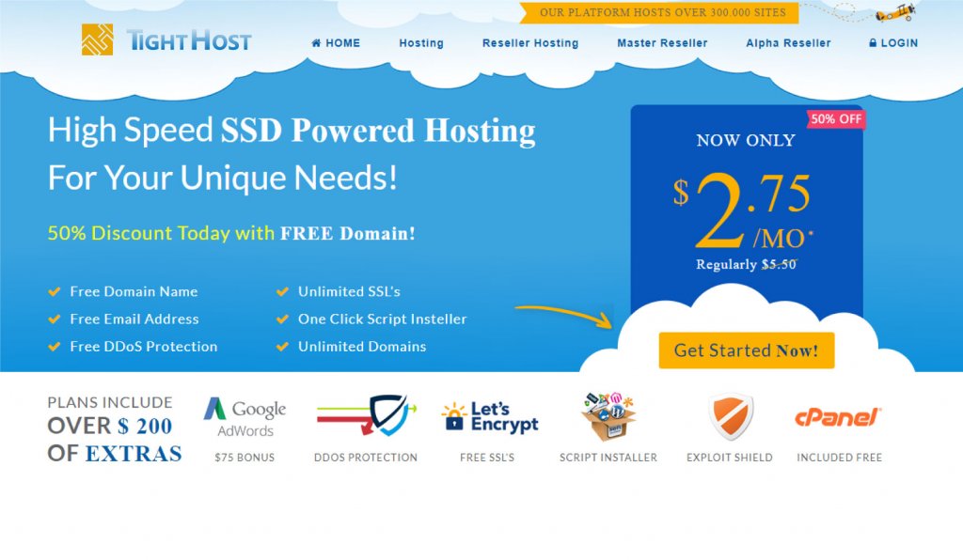
Task: Click the checkmark beside One Click Script Insteller
Action: coord(282,319)
